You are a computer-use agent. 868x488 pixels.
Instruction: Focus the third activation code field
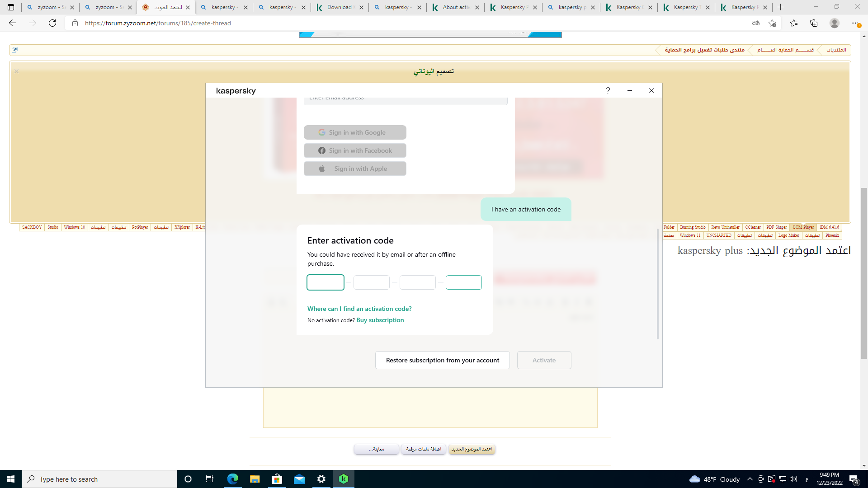click(418, 282)
